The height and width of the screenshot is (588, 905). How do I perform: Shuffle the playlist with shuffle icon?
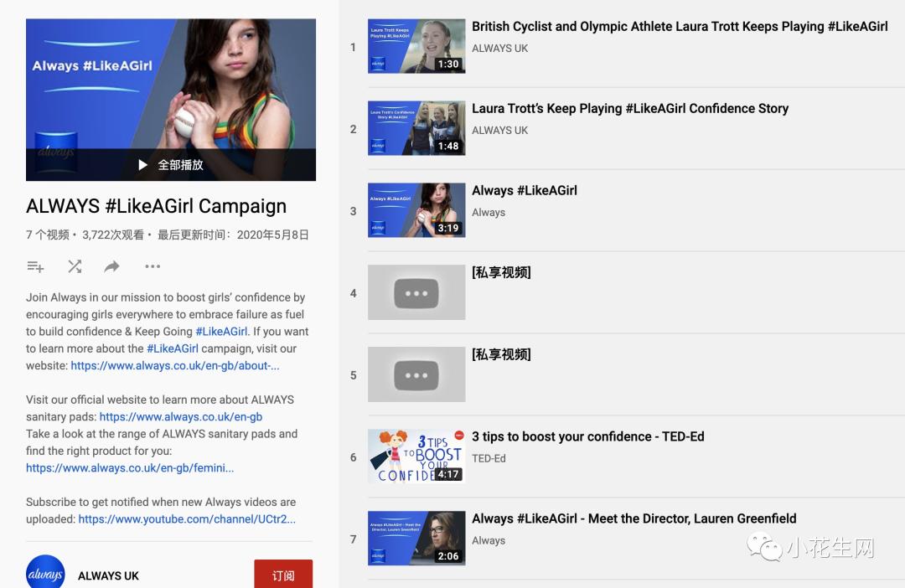(x=75, y=266)
